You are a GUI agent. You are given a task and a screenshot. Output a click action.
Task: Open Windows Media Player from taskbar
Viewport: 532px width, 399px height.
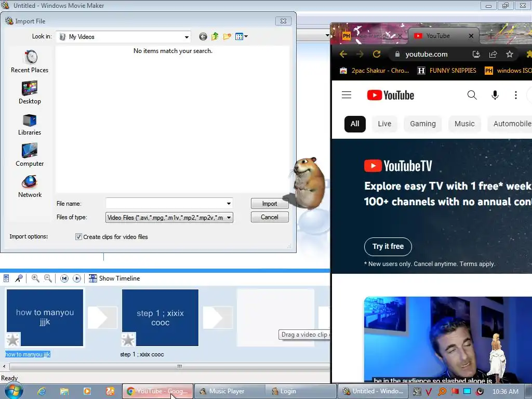[87, 391]
